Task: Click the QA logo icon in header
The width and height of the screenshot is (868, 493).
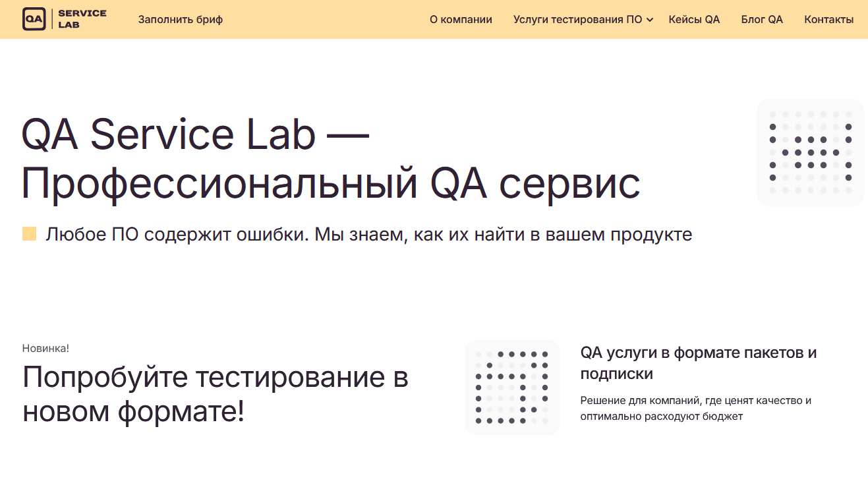Action: point(34,19)
